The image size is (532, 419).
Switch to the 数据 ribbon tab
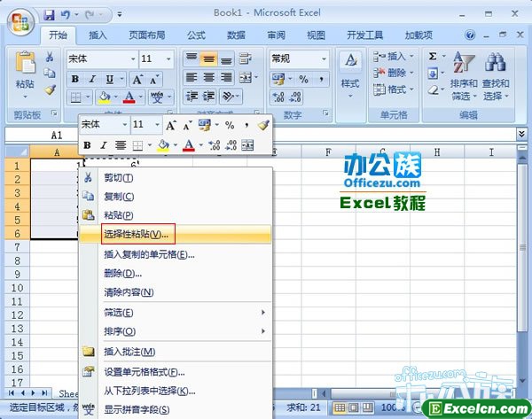click(x=236, y=35)
